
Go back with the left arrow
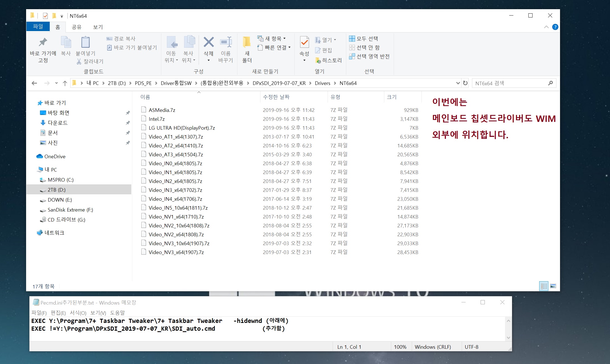[34, 83]
